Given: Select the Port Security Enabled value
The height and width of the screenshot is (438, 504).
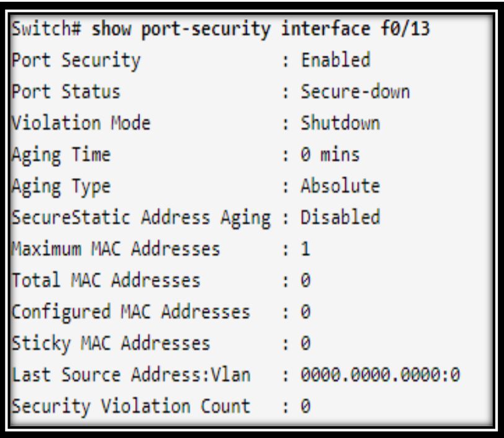Looking at the screenshot, I should pos(335,60).
